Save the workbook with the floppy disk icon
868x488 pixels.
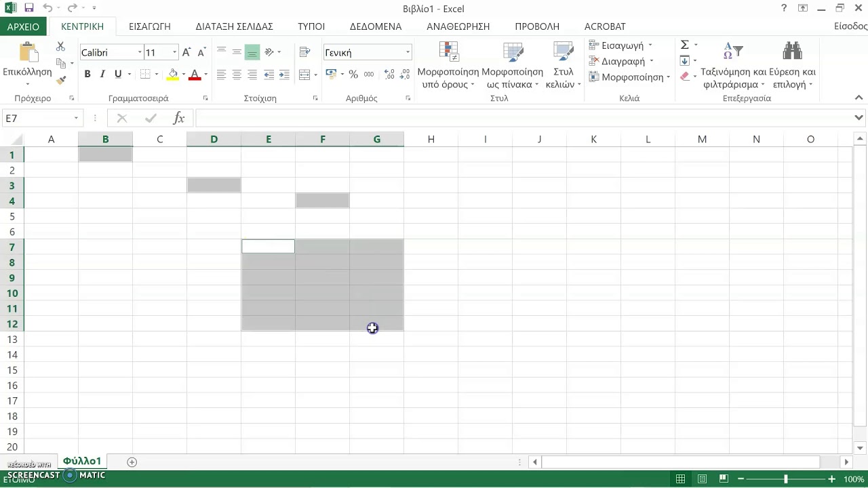(29, 8)
